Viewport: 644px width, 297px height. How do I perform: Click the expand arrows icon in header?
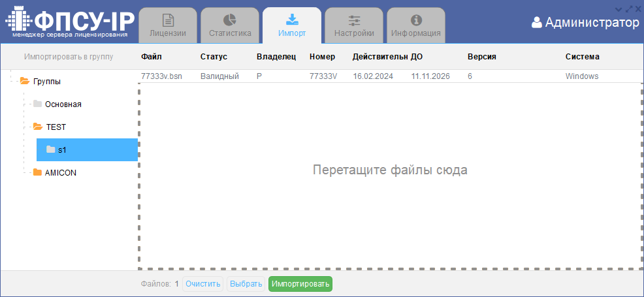629,8
